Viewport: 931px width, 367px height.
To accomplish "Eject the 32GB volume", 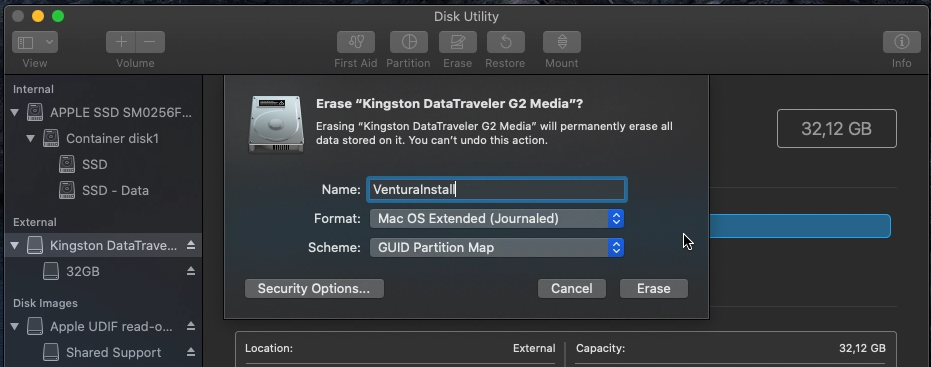I will [x=191, y=271].
